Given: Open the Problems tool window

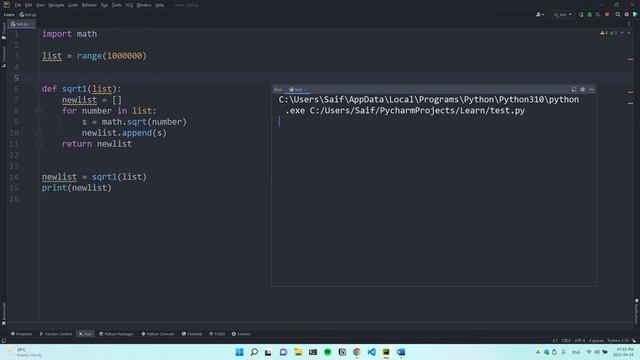Looking at the screenshot, I should pos(21,334).
